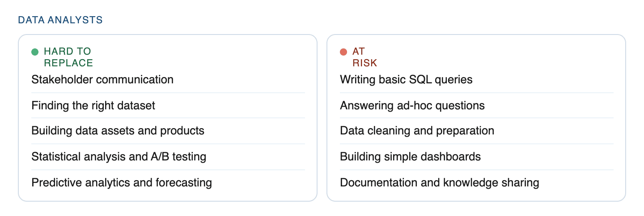644x216 pixels.
Task: Choose Statistical analysis and A/B testing
Action: click(x=119, y=157)
